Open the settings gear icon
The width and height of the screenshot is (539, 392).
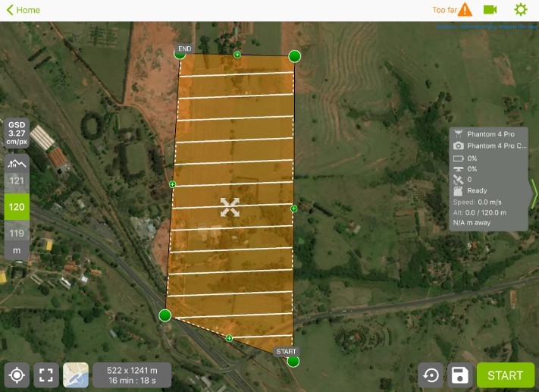click(521, 10)
